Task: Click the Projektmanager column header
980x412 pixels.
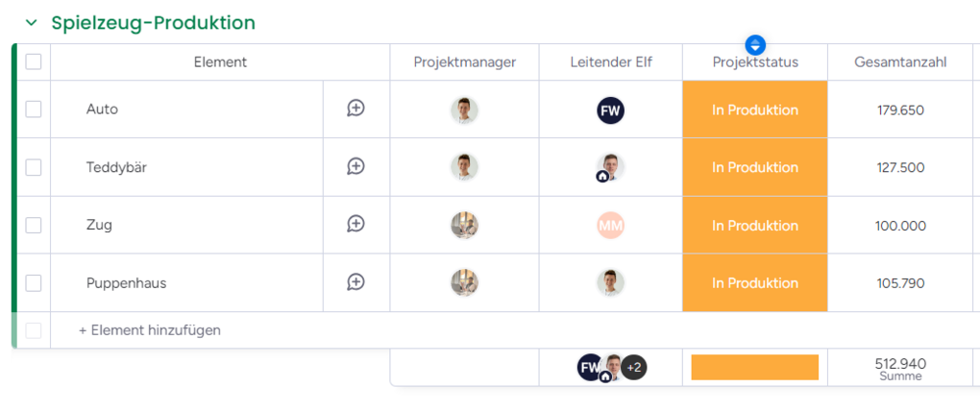Action: pos(464,61)
